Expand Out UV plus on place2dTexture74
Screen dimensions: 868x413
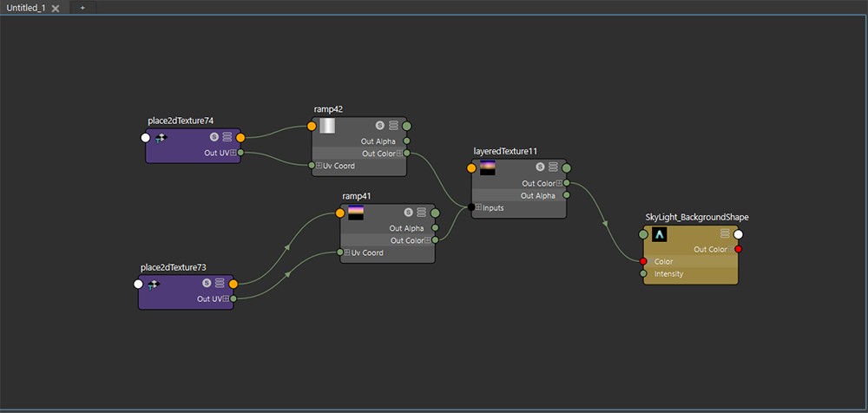coord(233,153)
